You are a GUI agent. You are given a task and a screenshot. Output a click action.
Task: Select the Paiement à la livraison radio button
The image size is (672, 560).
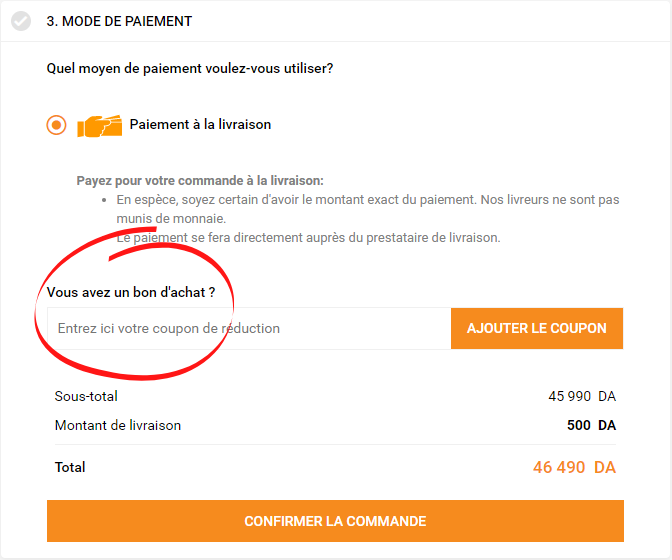click(x=56, y=125)
